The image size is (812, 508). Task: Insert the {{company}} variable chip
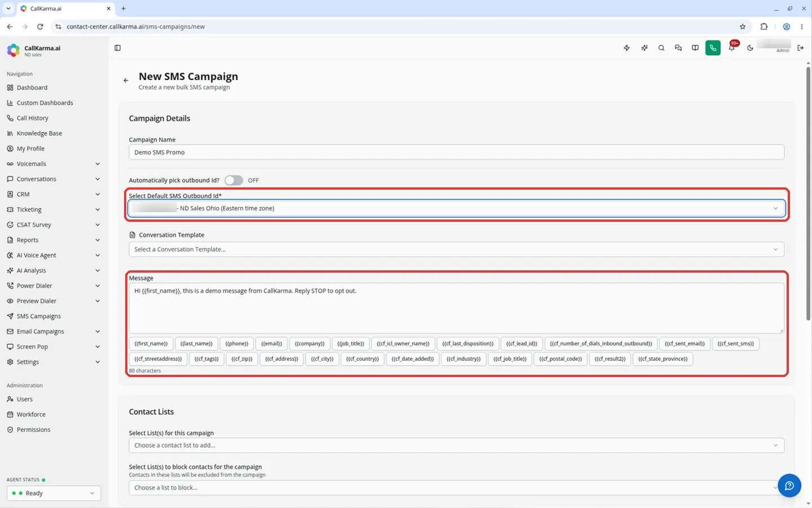tap(310, 344)
